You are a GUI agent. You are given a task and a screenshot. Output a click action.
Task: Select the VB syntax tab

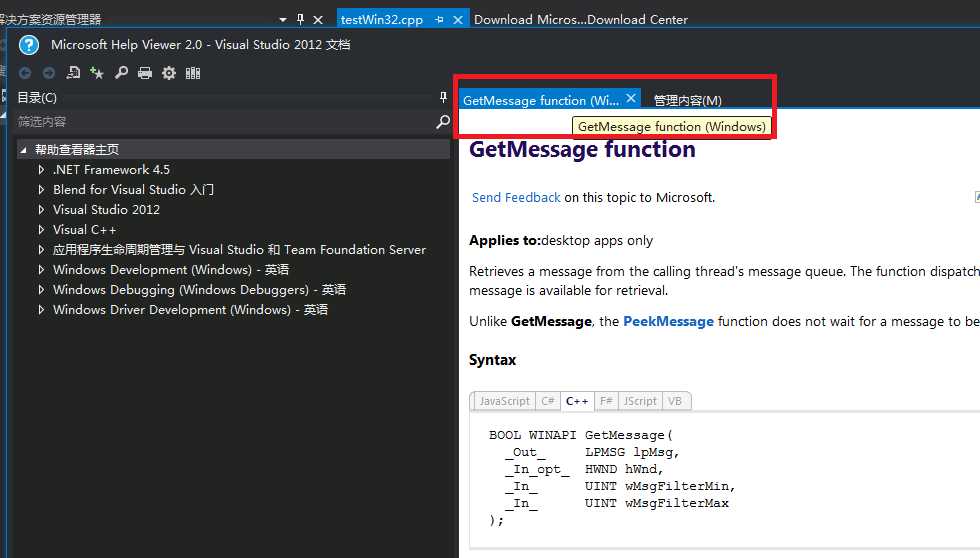[x=675, y=401]
